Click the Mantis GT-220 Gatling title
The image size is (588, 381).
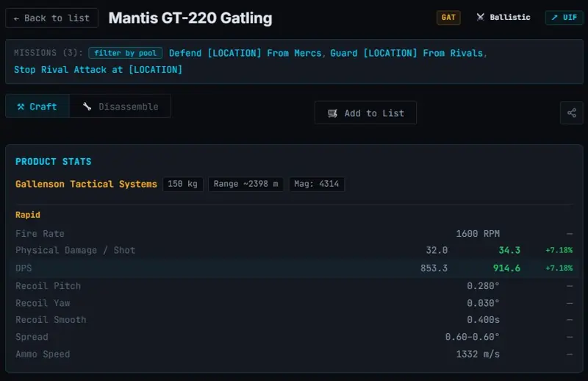(190, 18)
